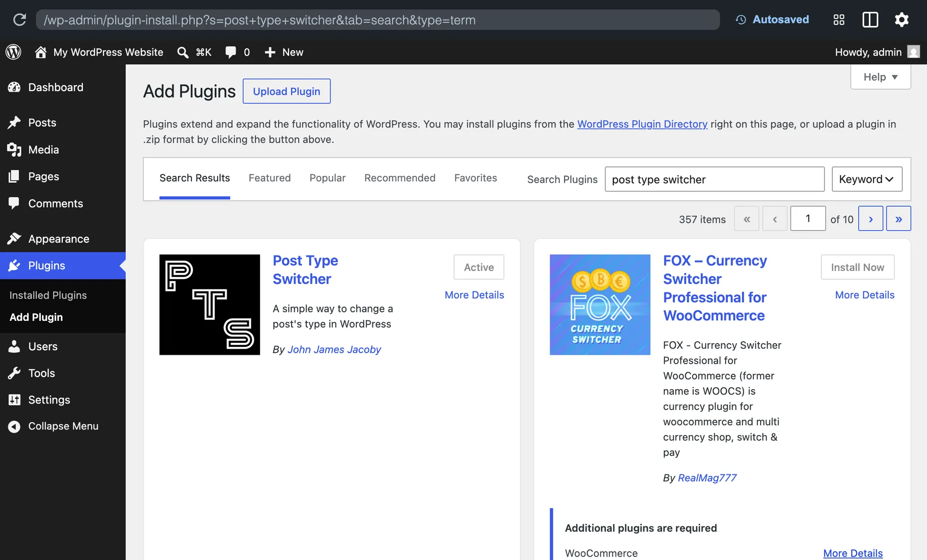
Task: Click the Autosaved label
Action: click(x=780, y=19)
